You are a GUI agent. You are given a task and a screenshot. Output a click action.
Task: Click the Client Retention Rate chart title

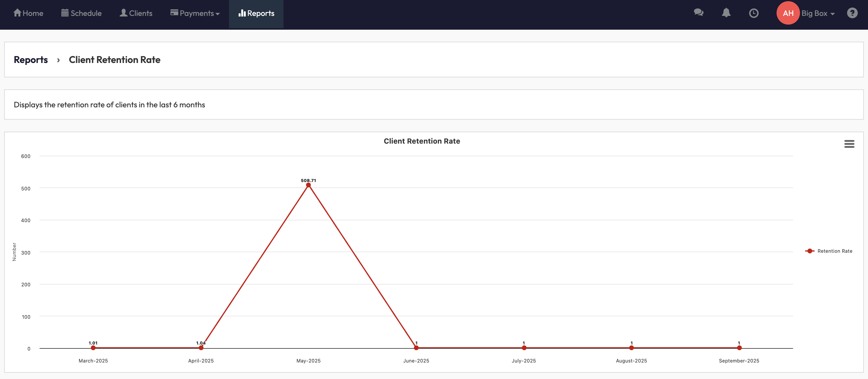421,141
